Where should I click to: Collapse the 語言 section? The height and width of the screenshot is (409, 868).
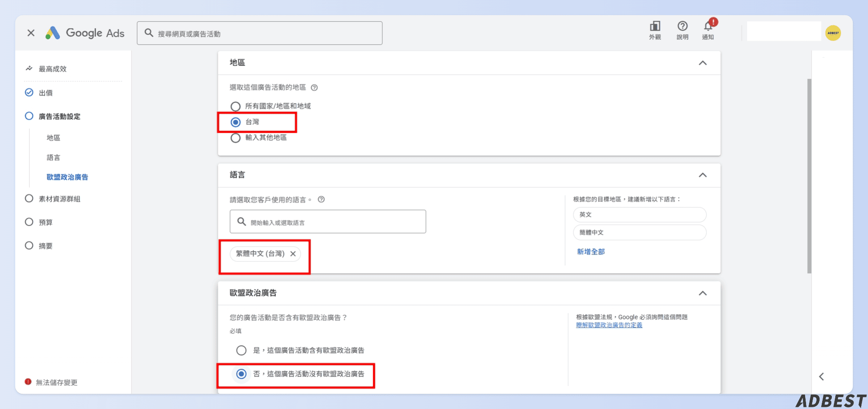[703, 175]
